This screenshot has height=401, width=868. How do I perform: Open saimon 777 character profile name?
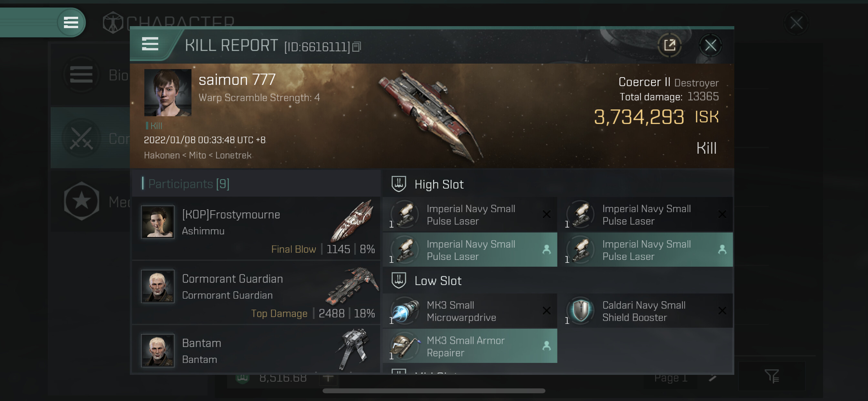(237, 80)
